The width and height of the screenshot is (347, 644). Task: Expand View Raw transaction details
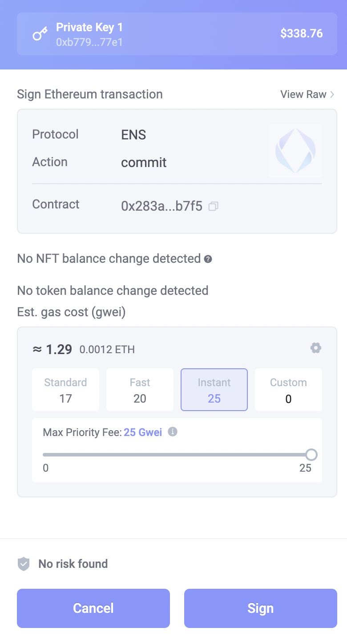point(307,94)
